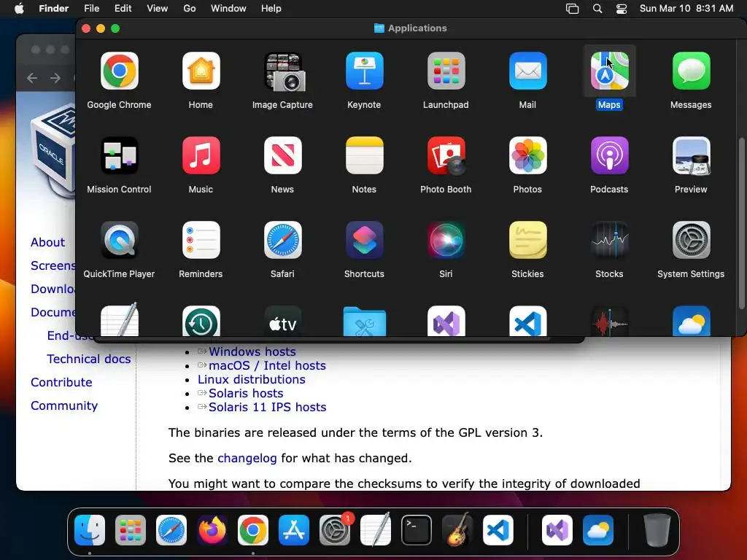Image resolution: width=747 pixels, height=560 pixels.
Task: Select the Podcasts app icon
Action: pyautogui.click(x=609, y=156)
